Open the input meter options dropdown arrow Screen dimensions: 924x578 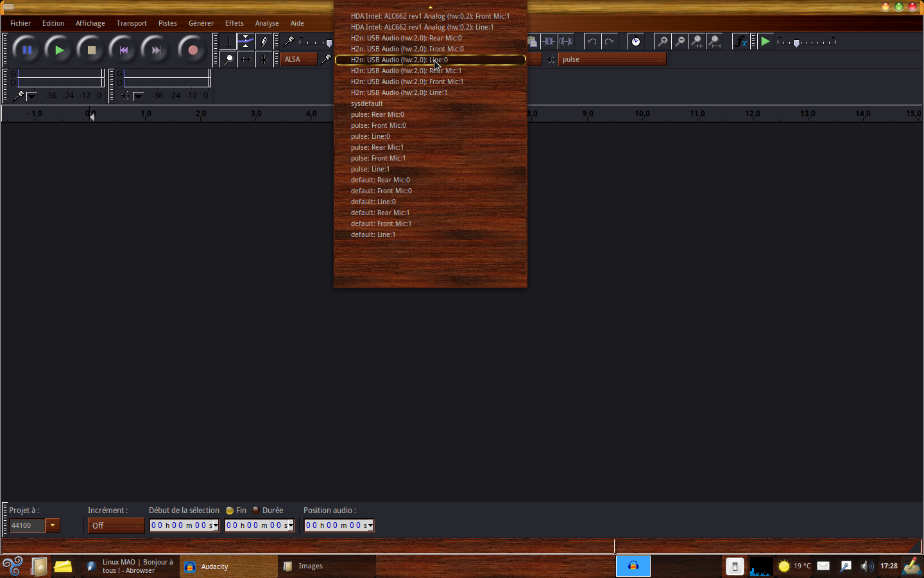(x=31, y=96)
